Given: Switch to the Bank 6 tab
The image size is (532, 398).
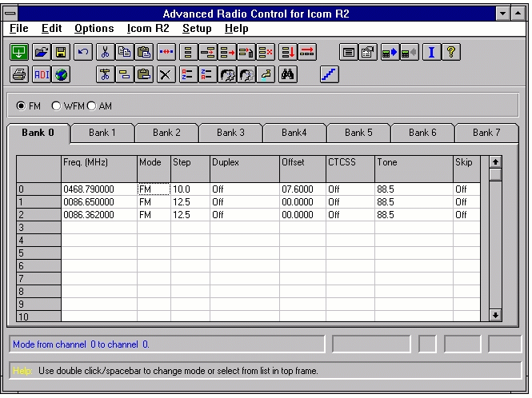Looking at the screenshot, I should [422, 133].
